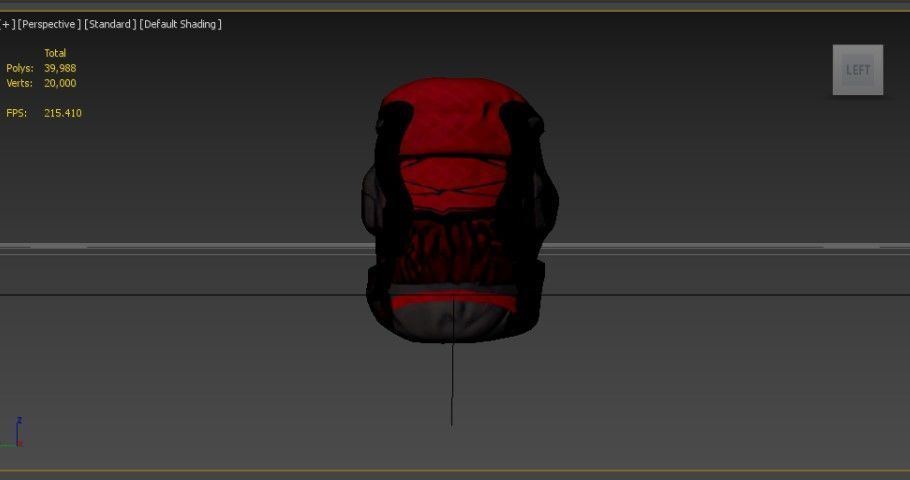This screenshot has height=480, width=910.
Task: Click the Verts count value 20,000
Action: pyautogui.click(x=60, y=83)
